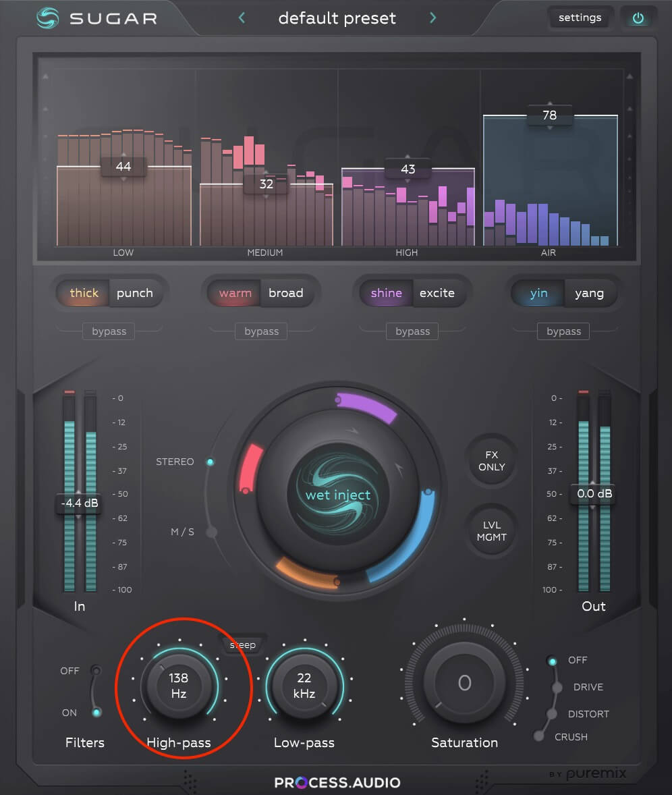This screenshot has height=795, width=672.
Task: Go to the next preset arrow
Action: tap(432, 18)
